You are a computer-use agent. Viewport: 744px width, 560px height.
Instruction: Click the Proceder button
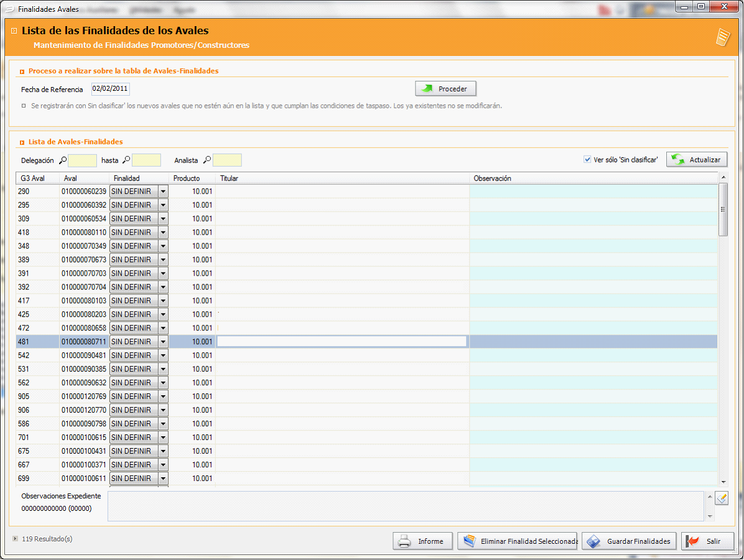pos(445,89)
